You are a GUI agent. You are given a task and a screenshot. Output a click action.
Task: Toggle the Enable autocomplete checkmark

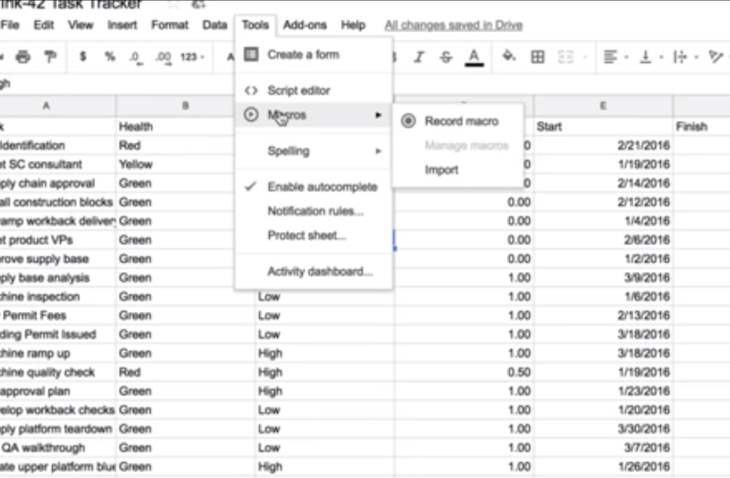pyautogui.click(x=250, y=187)
